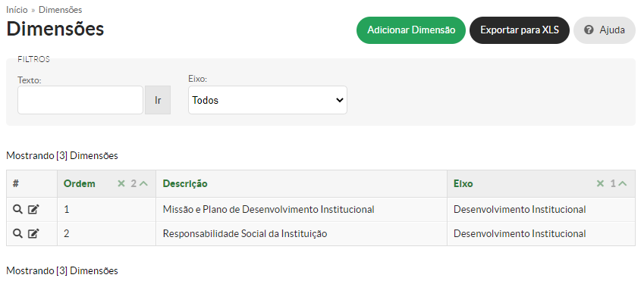The width and height of the screenshot is (644, 281).
Task: Click the question mark Ajuda icon
Action: [x=589, y=30]
